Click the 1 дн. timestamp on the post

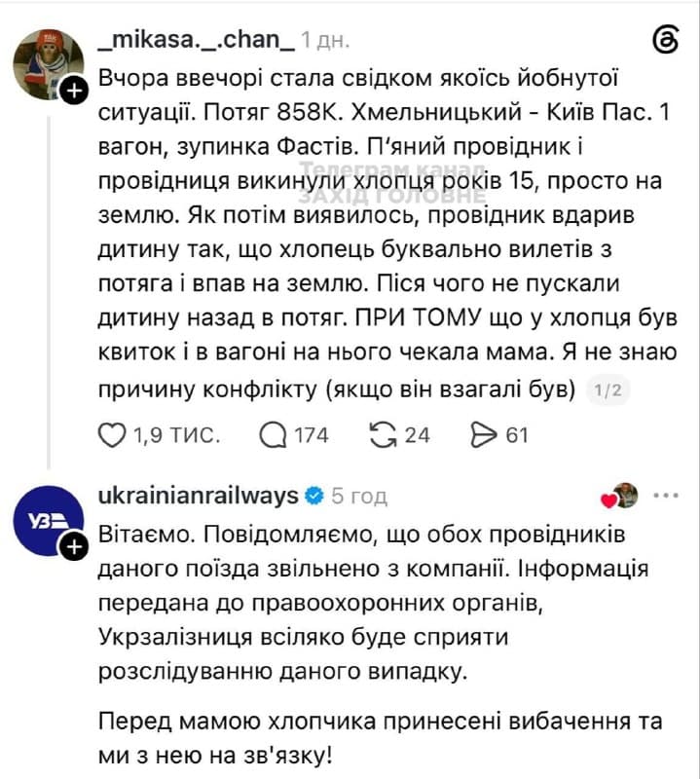tap(326, 41)
